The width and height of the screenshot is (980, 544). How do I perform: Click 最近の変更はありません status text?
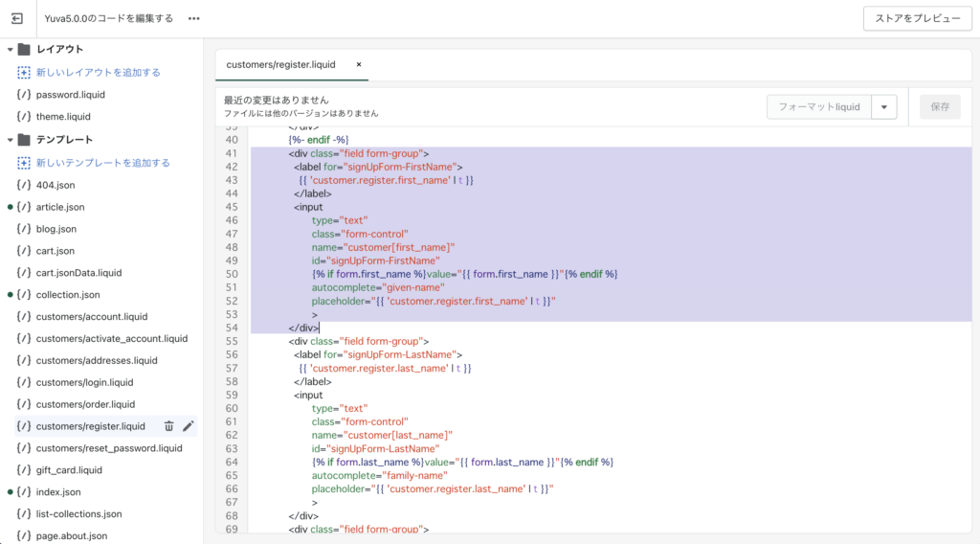tap(277, 100)
